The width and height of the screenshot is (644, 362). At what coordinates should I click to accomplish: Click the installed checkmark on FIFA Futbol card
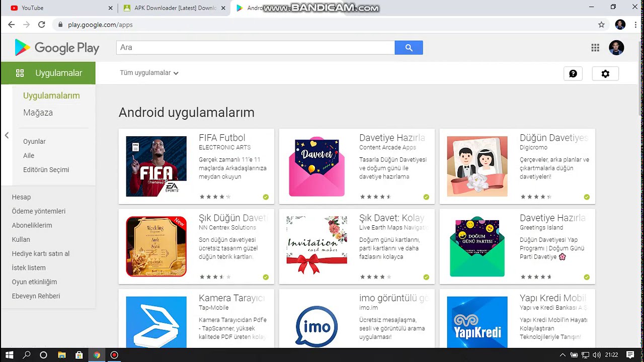point(266,197)
